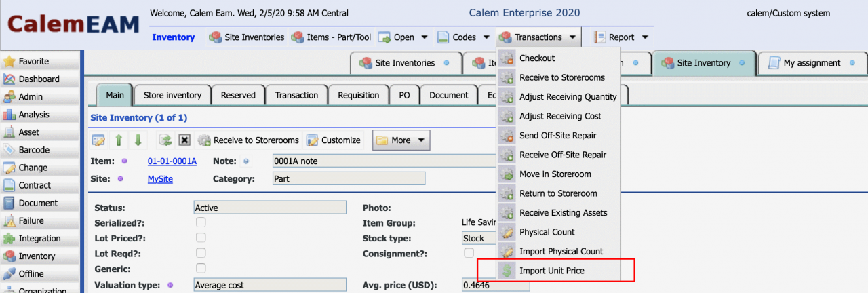Choose Adjust Receiving Cost
Image resolution: width=868 pixels, height=293 pixels.
pos(558,116)
